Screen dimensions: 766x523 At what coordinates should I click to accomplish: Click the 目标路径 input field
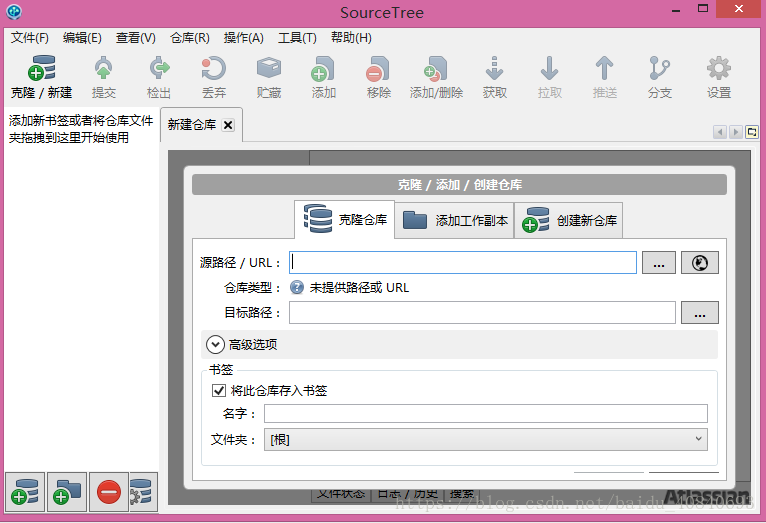coord(482,313)
